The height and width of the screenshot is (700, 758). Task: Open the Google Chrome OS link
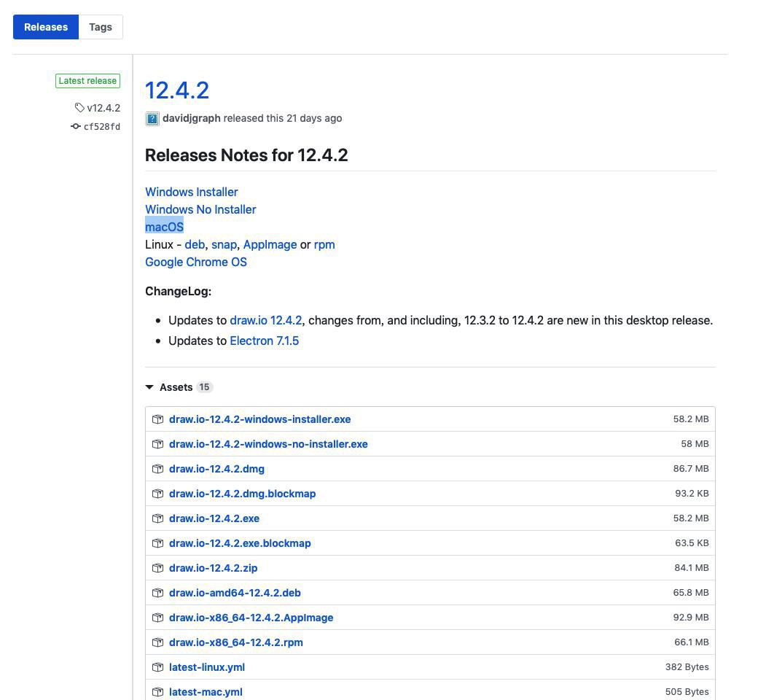pos(196,262)
